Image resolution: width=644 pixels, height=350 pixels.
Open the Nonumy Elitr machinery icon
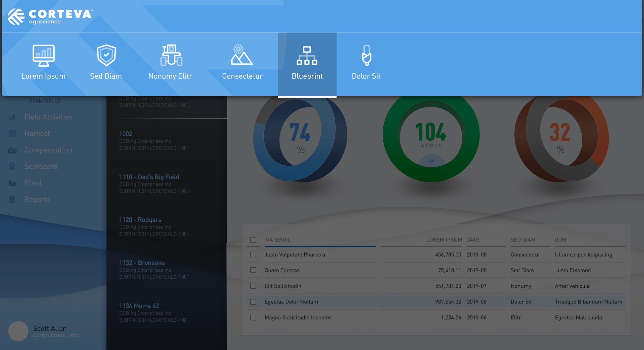(171, 55)
